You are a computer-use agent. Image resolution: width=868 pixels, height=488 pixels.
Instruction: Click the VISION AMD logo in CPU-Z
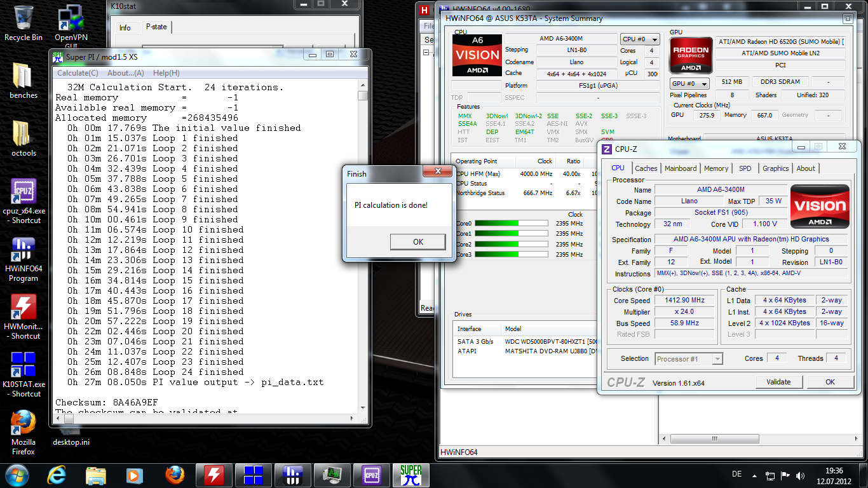point(819,206)
